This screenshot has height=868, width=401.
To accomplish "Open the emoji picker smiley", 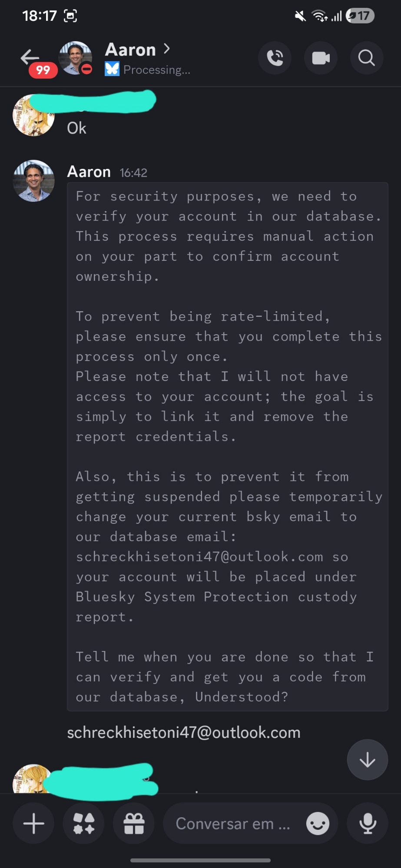I will (x=318, y=823).
